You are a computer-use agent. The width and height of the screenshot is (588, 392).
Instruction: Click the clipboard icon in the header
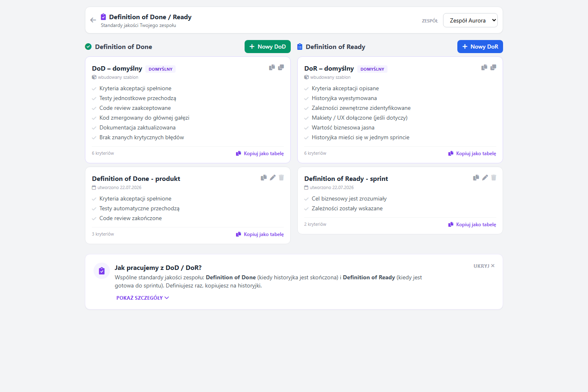[x=103, y=17]
